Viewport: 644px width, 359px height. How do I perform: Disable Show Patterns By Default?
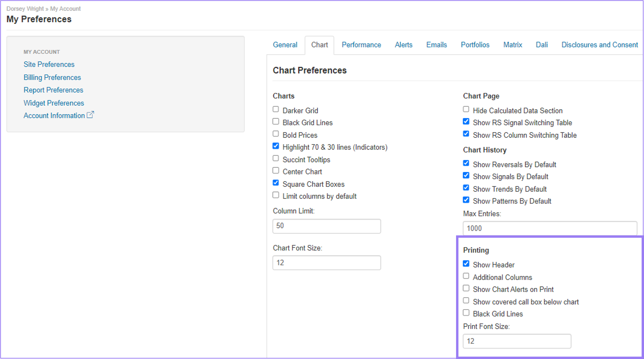click(466, 200)
